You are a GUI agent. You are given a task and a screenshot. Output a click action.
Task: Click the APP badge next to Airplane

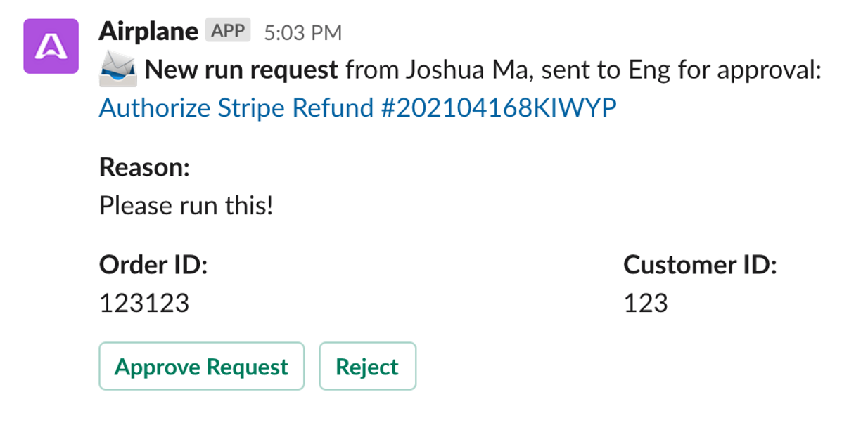(x=228, y=31)
